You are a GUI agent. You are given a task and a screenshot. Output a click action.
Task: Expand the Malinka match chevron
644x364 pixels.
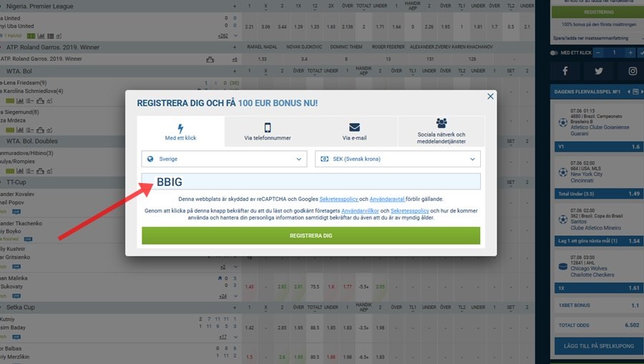coord(235,296)
